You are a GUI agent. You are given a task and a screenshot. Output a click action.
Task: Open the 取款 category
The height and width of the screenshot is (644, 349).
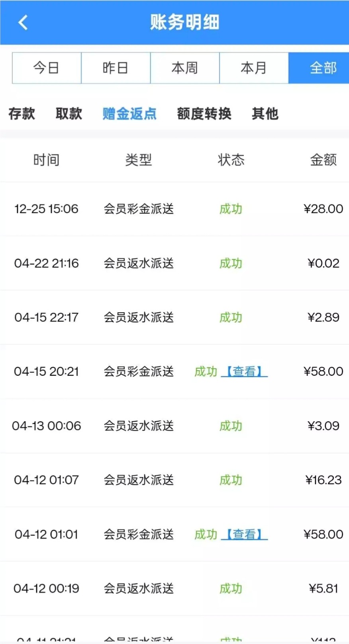pos(69,114)
